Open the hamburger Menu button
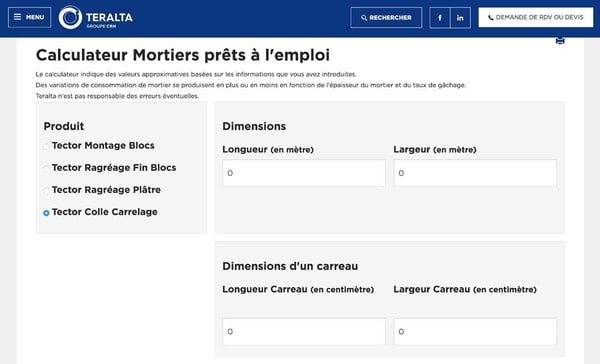The height and width of the screenshot is (364, 600). pos(29,17)
